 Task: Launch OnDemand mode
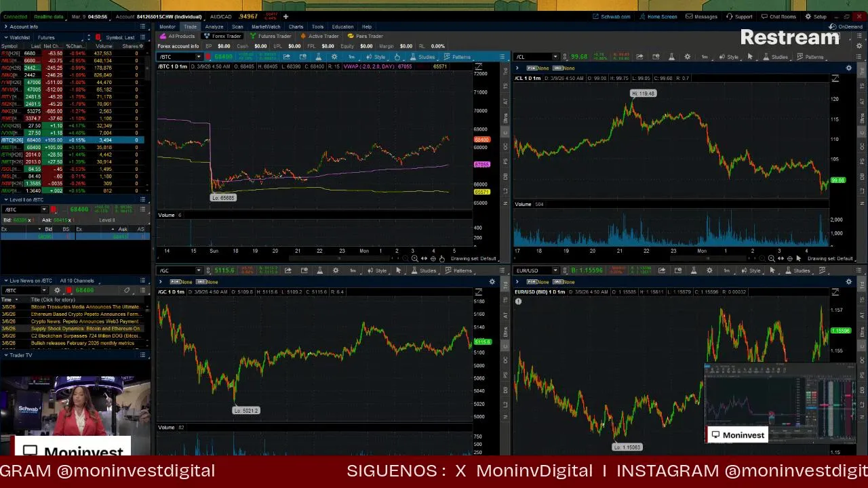846,26
